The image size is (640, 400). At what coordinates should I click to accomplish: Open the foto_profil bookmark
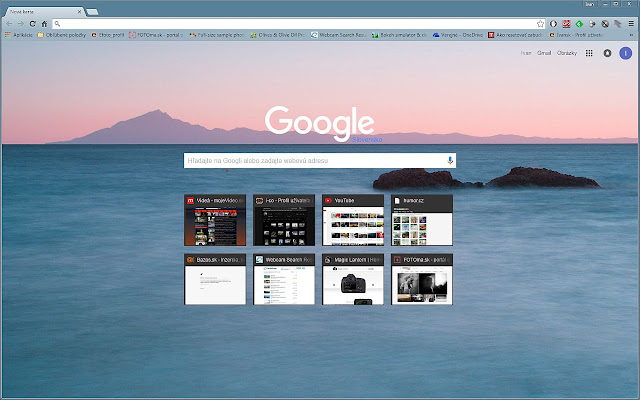coord(108,35)
